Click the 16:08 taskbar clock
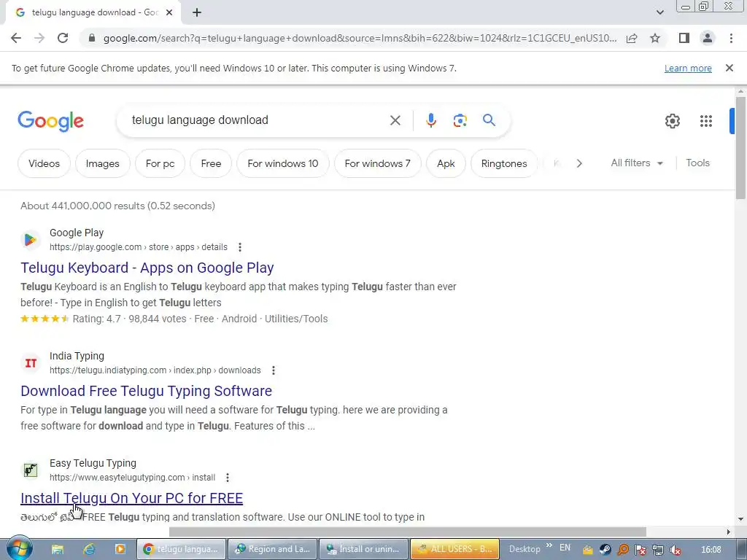The height and width of the screenshot is (560, 747). click(711, 550)
